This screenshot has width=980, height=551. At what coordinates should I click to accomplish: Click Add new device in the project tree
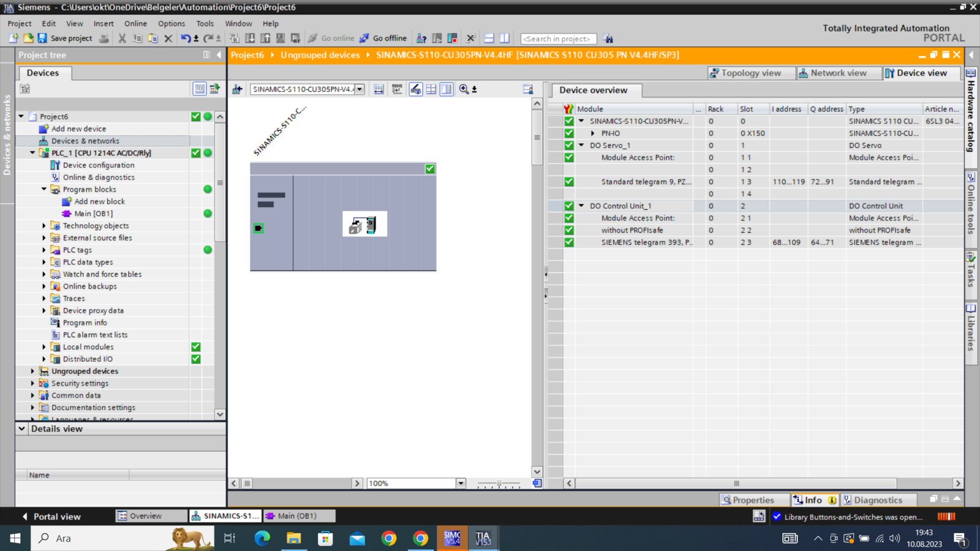coord(78,129)
